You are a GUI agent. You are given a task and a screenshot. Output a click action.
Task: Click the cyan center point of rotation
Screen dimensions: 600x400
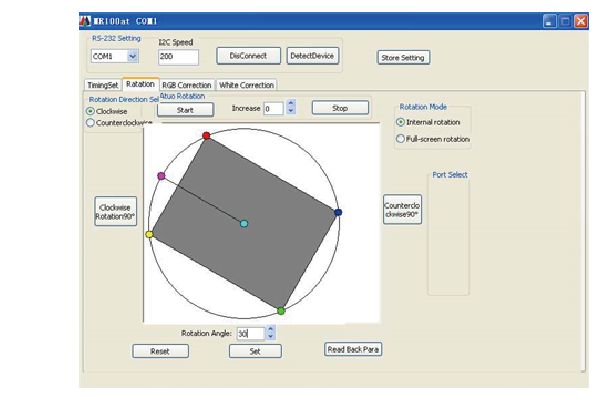tap(244, 223)
